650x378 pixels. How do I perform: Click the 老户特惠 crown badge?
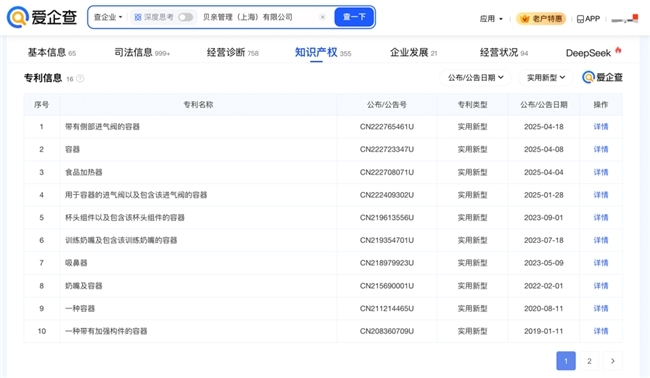tap(541, 19)
